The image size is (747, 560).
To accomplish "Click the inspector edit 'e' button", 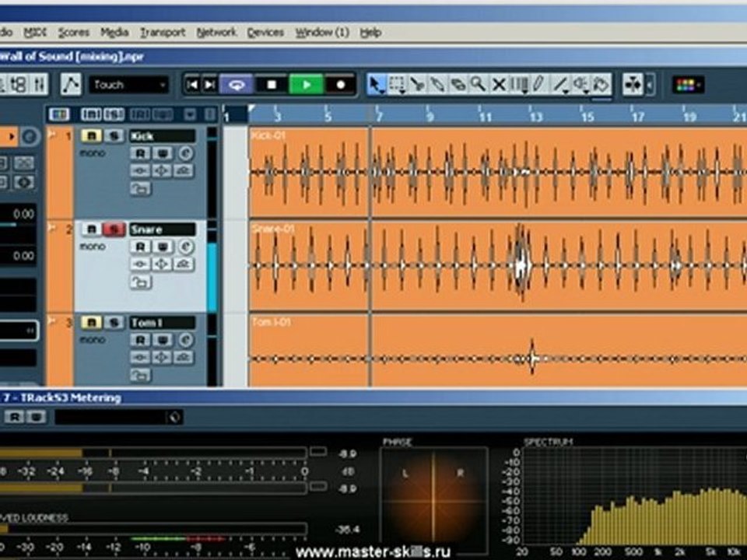I will tap(29, 137).
